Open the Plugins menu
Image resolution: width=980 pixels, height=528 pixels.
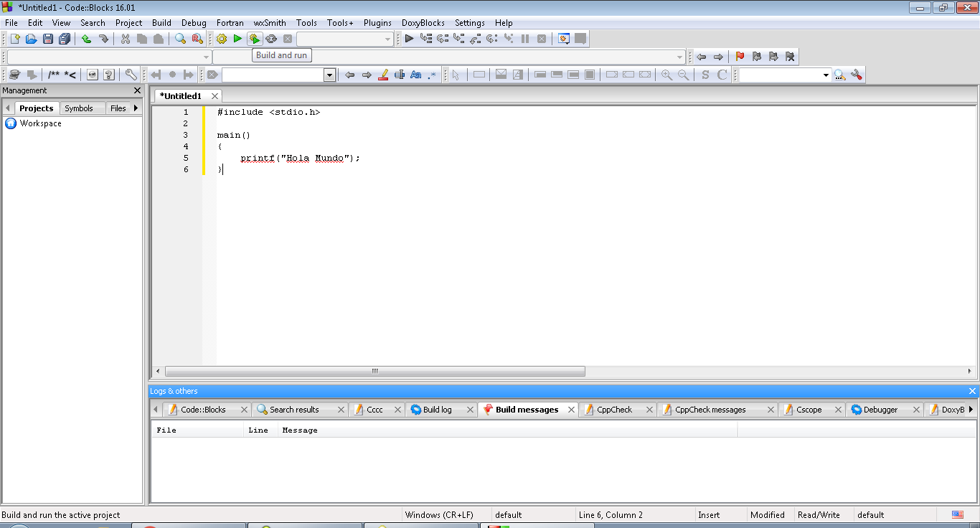point(377,23)
